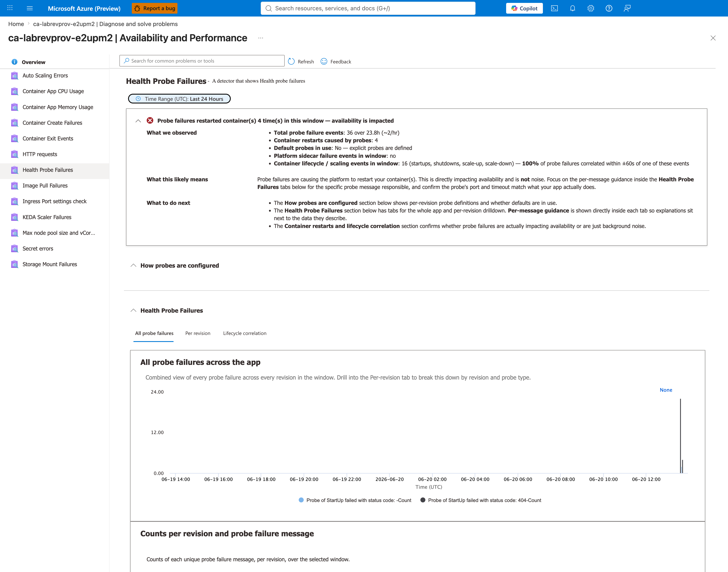728x572 pixels.
Task: Open Diagnose and solve problems breadcrumb
Action: tap(105, 24)
